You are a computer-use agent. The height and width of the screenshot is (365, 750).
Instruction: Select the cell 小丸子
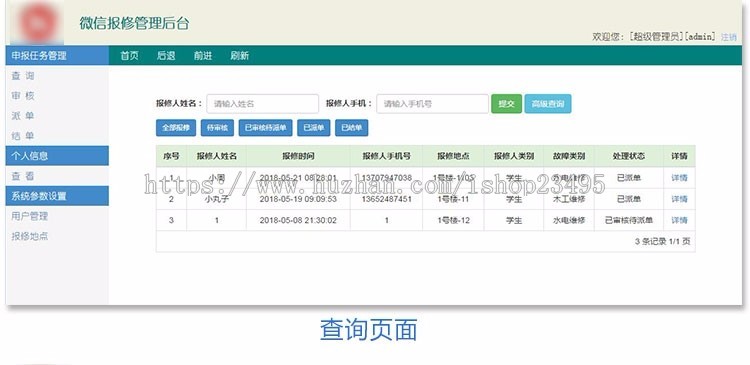[x=217, y=199]
